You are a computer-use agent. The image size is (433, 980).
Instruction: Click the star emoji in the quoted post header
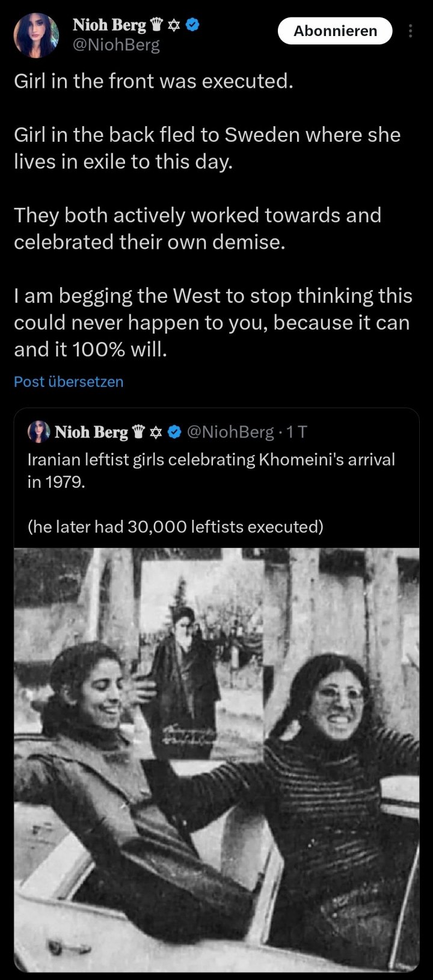156,432
